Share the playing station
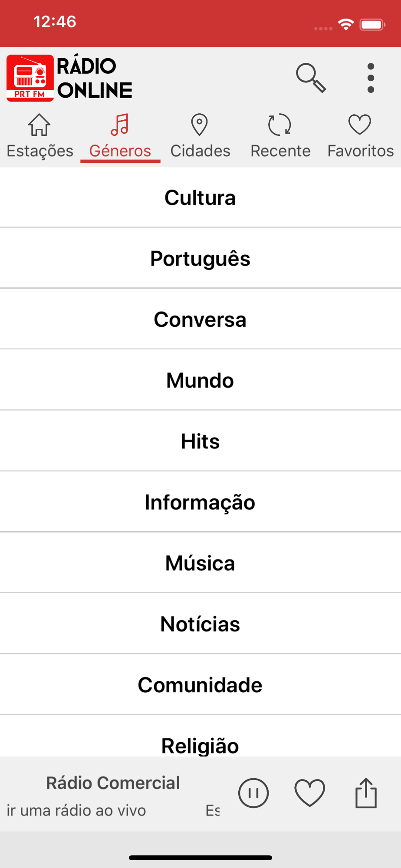This screenshot has height=868, width=401. pos(366,793)
